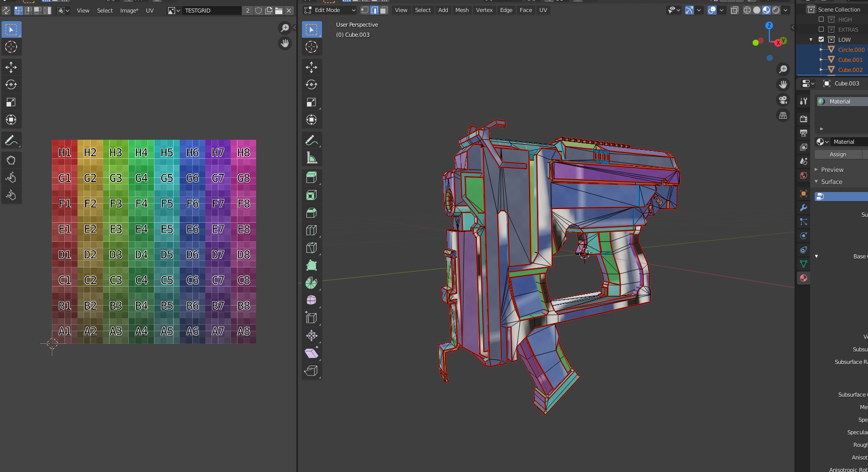Open the Edit Mode dropdown

click(x=327, y=10)
